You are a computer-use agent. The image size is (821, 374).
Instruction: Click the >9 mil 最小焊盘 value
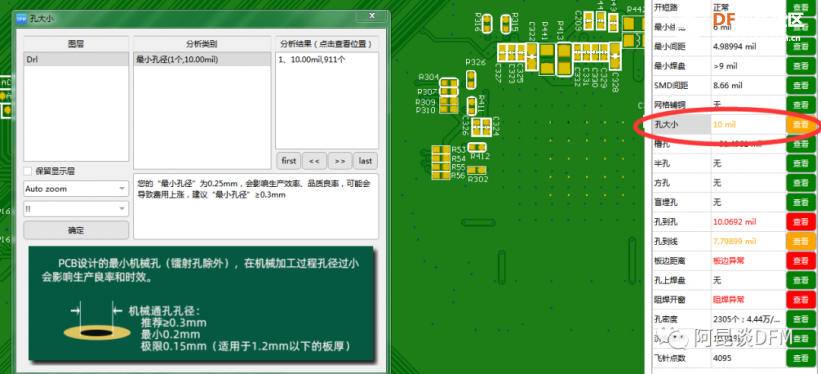click(725, 66)
